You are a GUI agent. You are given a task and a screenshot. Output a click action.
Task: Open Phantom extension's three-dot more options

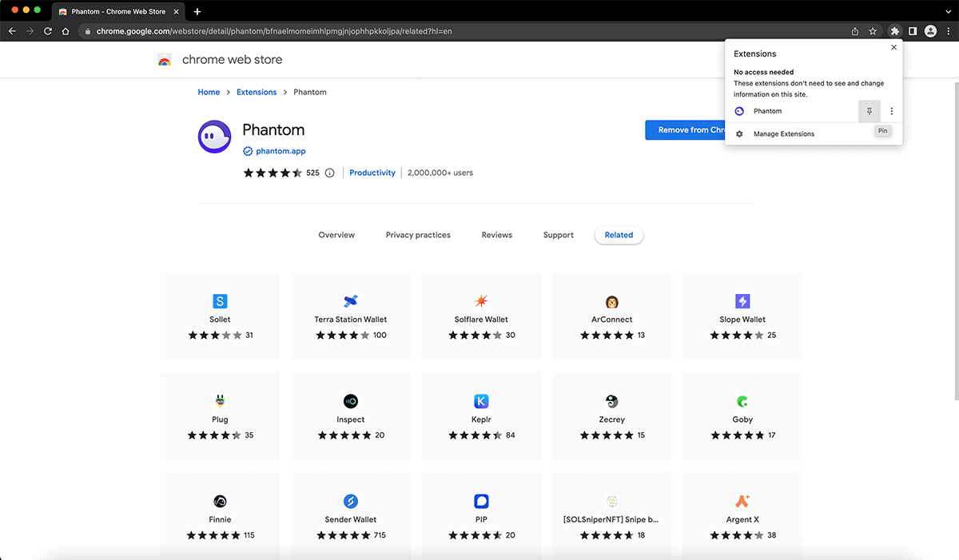click(892, 111)
